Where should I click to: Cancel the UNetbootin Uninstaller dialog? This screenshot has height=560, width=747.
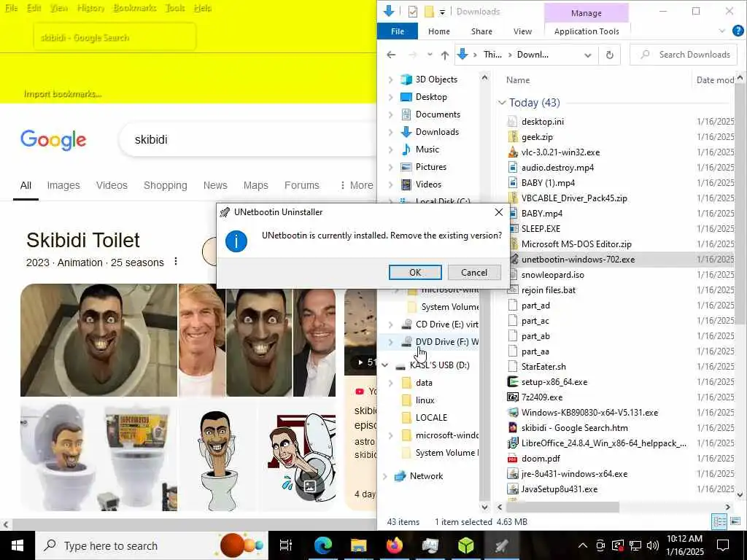tap(474, 273)
